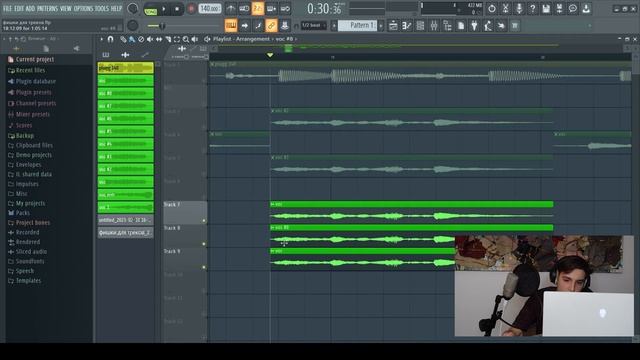This screenshot has width=640, height=360.
Task: Click the render to audio file icon
Action: [x=559, y=9]
